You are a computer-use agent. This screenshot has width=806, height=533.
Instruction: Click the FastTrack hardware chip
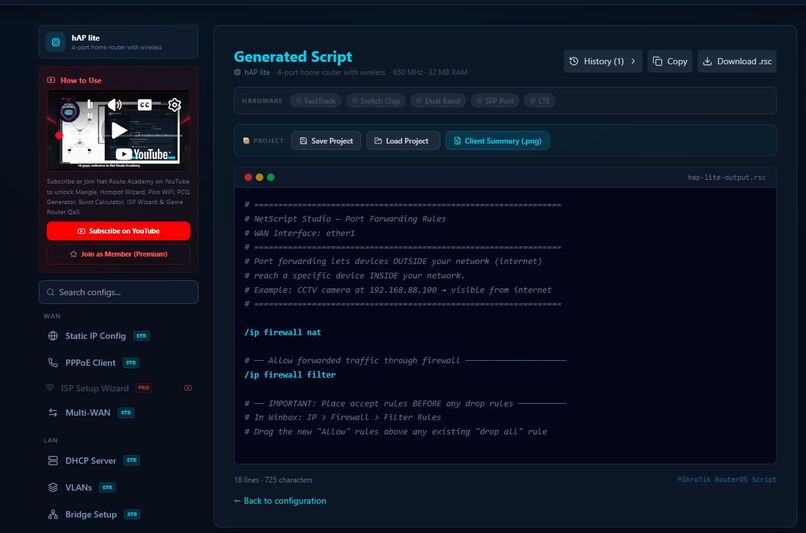pos(316,101)
